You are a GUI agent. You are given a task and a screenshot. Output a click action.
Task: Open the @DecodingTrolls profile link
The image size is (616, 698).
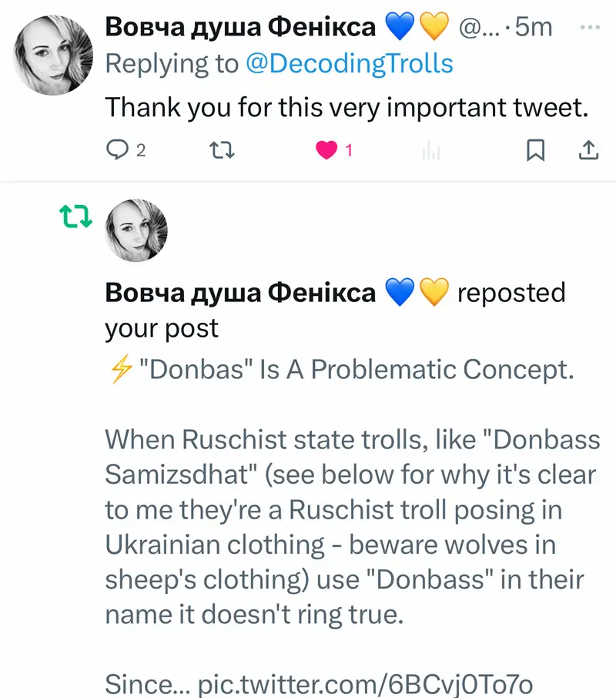coord(349,64)
